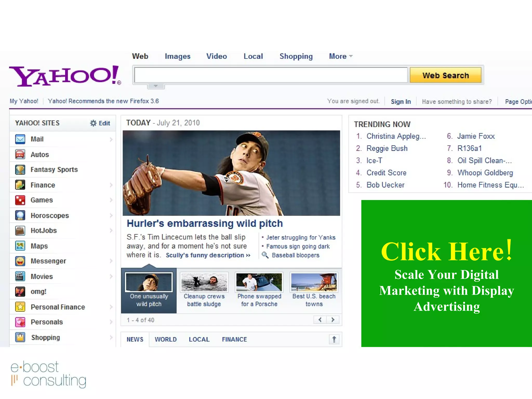Click inside the search text box
The image size is (532, 399).
pos(271,75)
